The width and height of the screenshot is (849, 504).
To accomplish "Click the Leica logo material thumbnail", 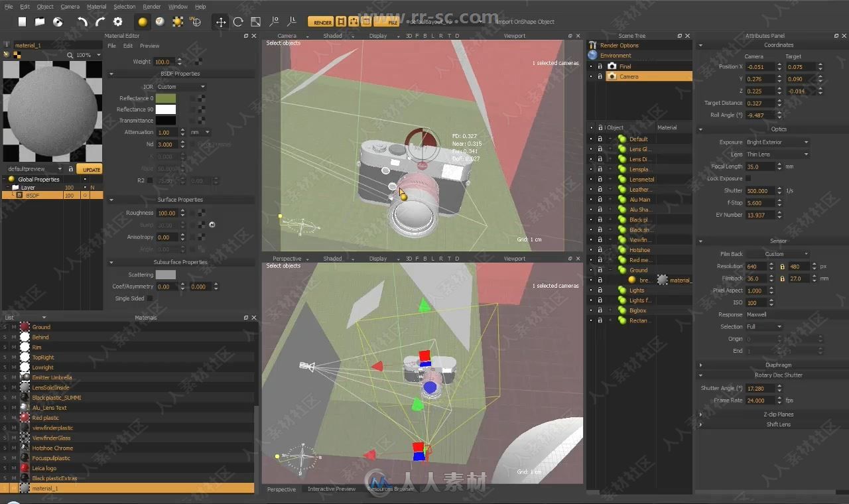I will 25,468.
